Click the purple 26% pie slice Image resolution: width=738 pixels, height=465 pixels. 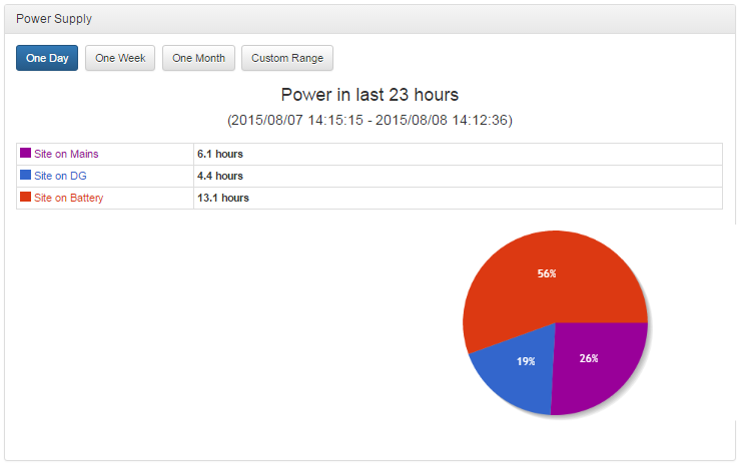pyautogui.click(x=598, y=367)
